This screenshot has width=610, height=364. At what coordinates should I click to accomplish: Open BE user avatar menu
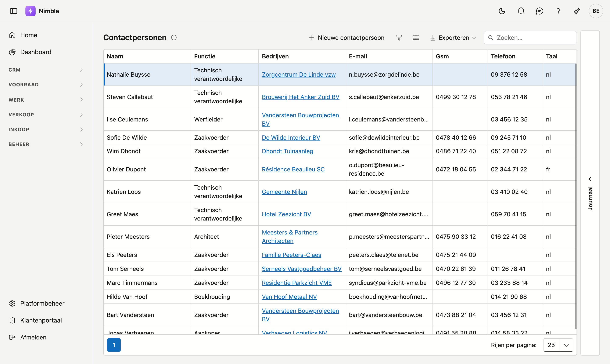596,11
